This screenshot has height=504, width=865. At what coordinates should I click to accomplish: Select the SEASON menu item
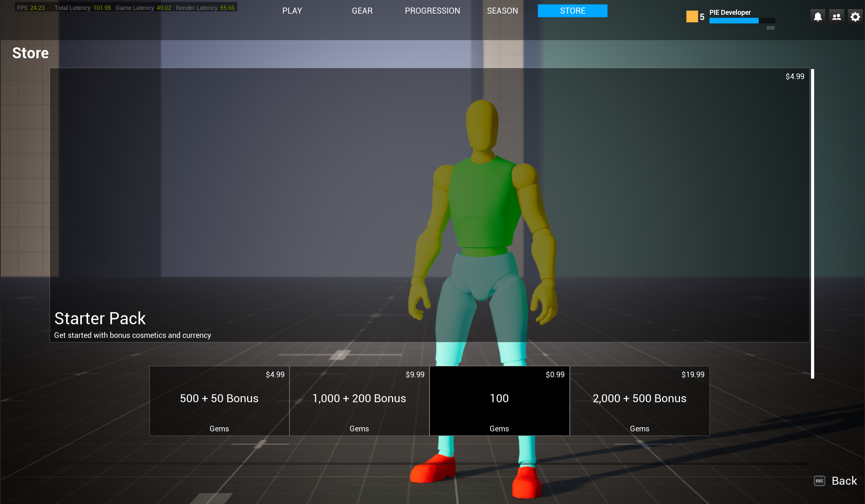502,11
